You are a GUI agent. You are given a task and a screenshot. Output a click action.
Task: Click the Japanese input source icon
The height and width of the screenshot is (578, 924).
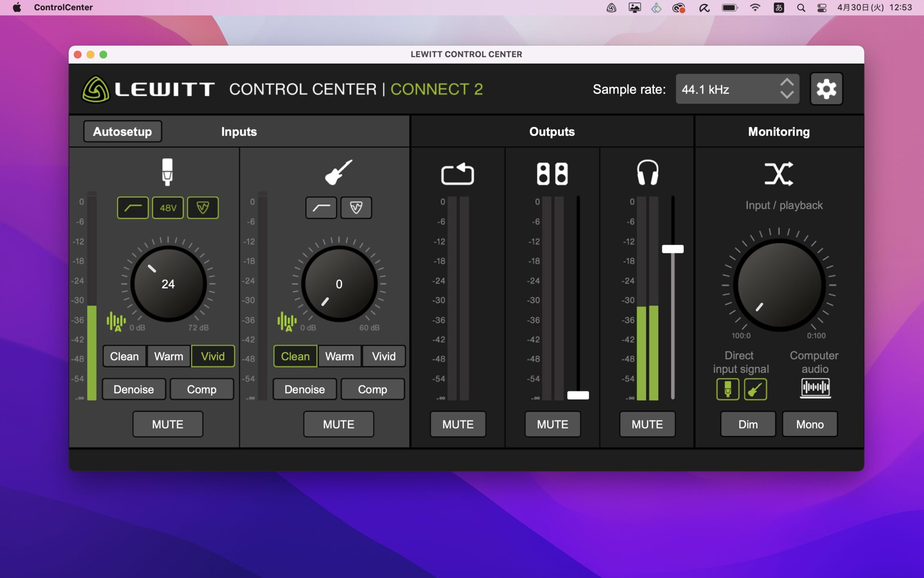coord(779,8)
